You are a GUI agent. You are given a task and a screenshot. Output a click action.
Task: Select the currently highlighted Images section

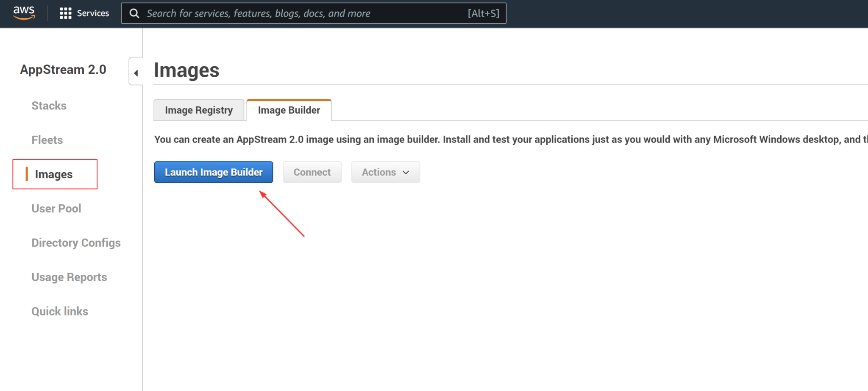53,174
